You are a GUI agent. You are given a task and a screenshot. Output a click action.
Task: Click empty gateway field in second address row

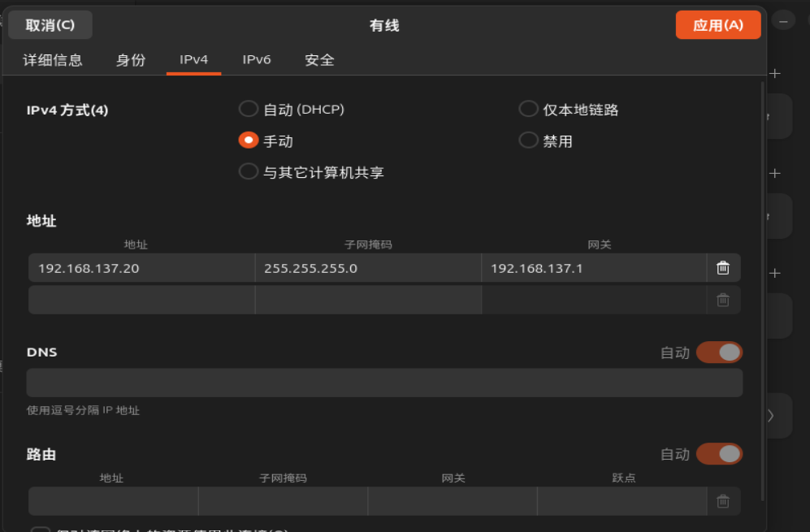[x=594, y=300]
